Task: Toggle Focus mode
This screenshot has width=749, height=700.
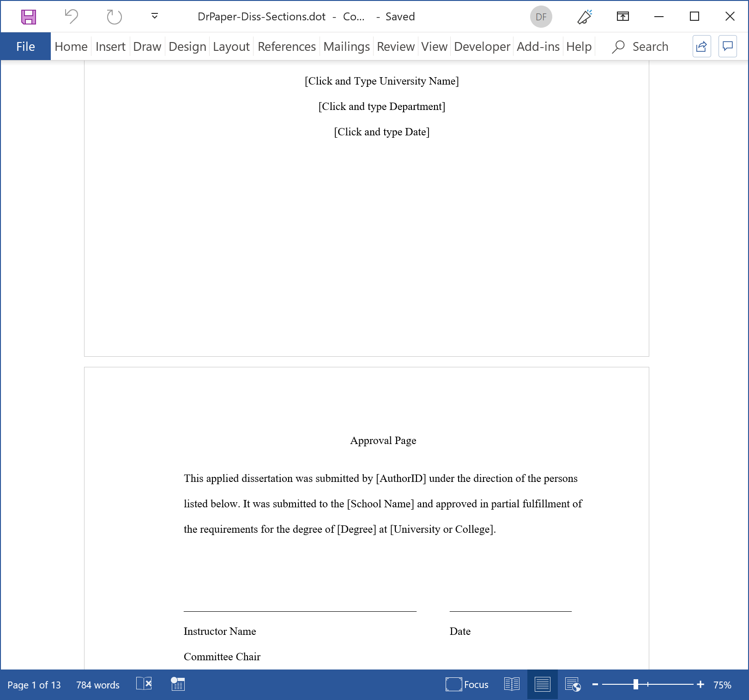Action: point(467,684)
